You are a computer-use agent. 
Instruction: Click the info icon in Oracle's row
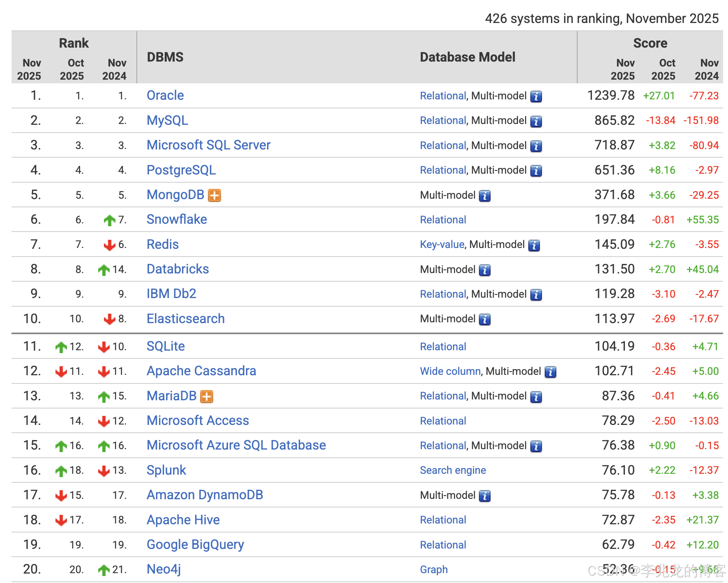536,96
